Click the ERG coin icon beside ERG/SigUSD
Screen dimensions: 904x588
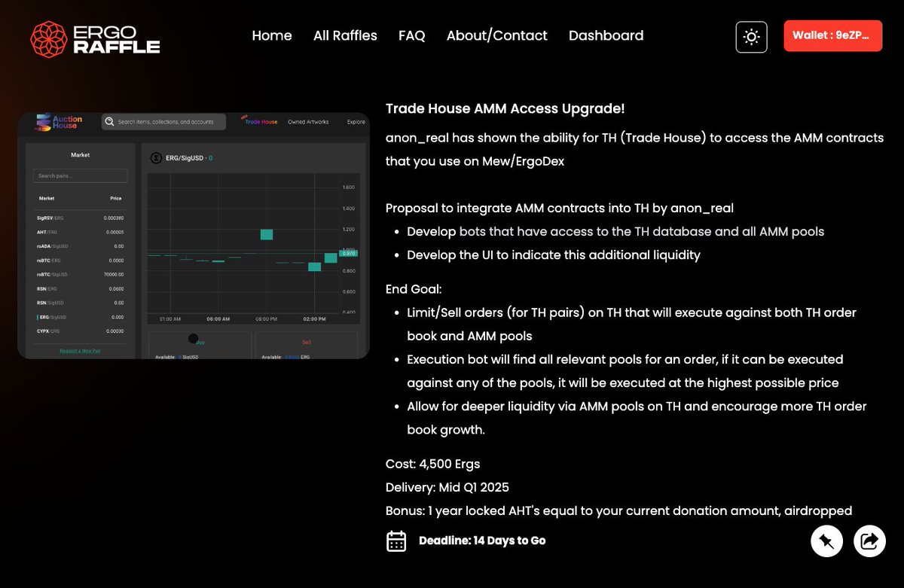pos(156,158)
